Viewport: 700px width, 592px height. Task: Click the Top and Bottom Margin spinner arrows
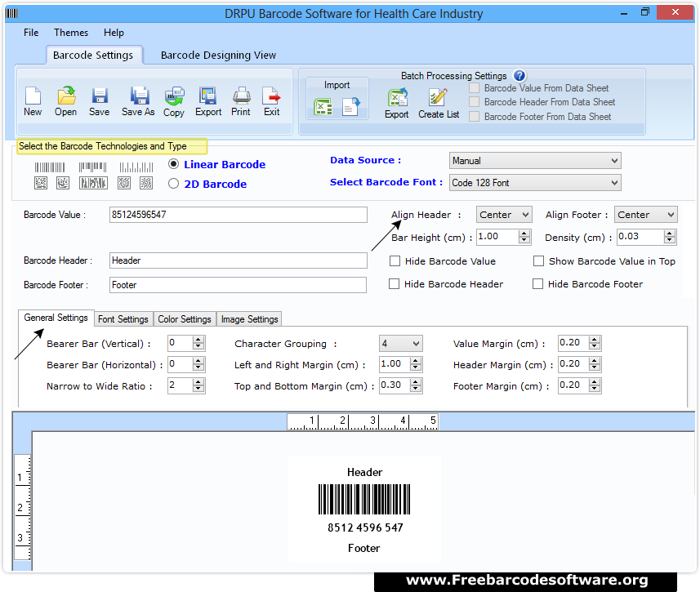coord(416,385)
